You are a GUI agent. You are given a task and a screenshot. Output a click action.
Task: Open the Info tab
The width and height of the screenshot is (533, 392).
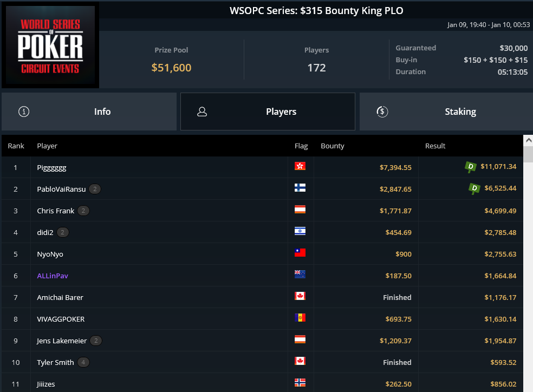[x=89, y=112]
